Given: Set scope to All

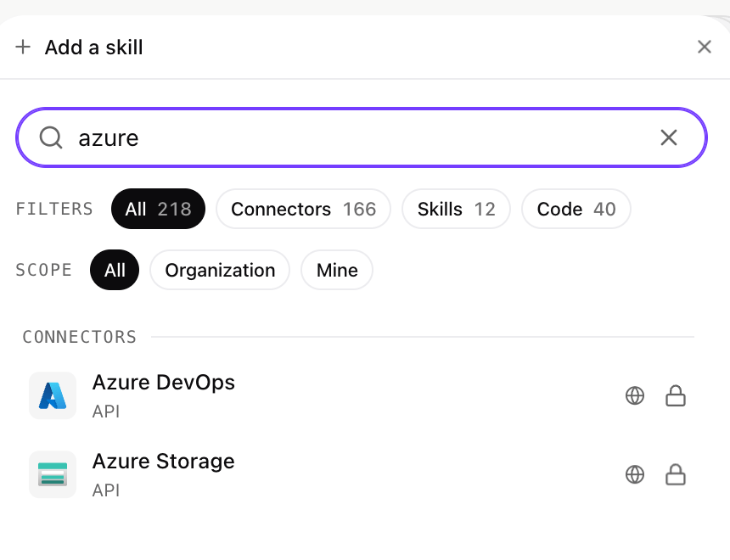Looking at the screenshot, I should (x=115, y=270).
